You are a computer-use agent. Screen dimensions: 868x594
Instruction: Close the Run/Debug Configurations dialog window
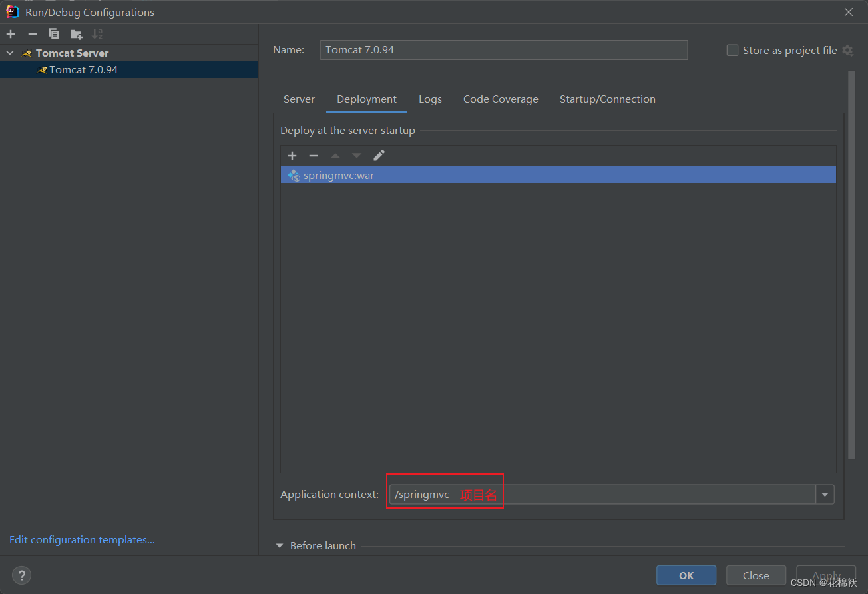click(849, 12)
